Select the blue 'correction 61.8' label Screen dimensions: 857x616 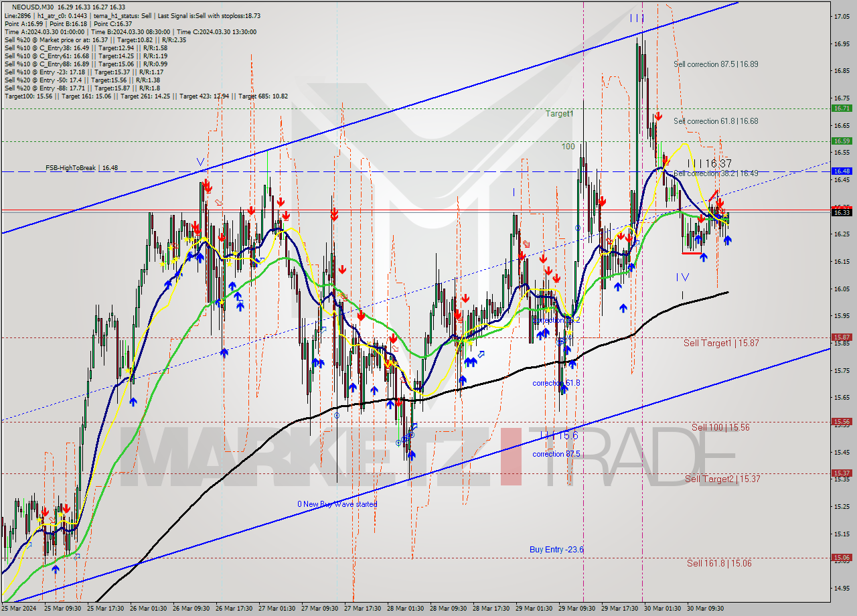[556, 383]
